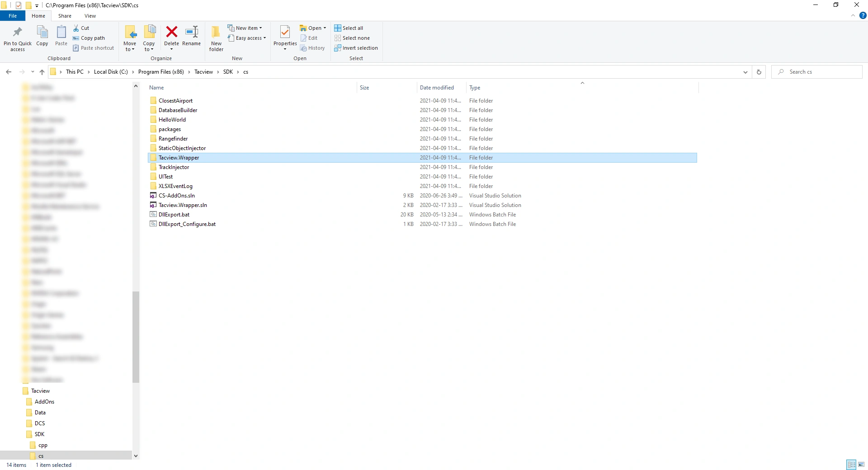Select all items in the folder

[349, 28]
